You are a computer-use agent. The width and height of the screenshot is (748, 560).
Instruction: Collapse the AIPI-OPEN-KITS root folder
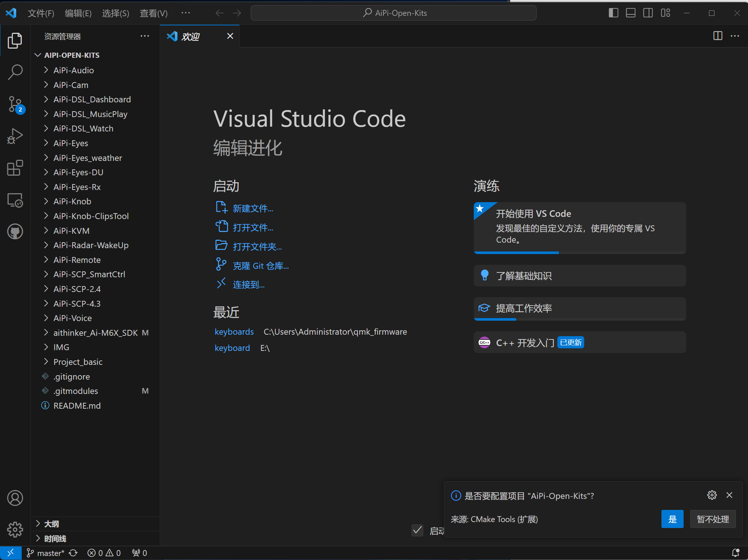pyautogui.click(x=95, y=55)
